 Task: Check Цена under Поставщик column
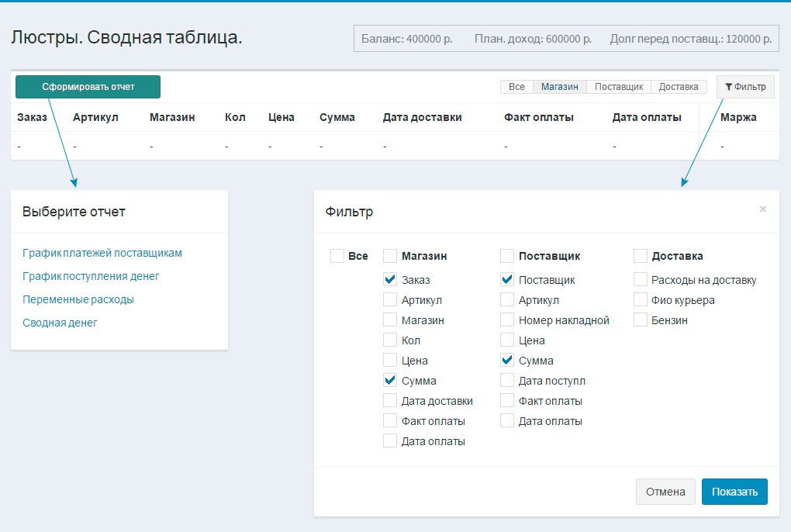click(507, 340)
